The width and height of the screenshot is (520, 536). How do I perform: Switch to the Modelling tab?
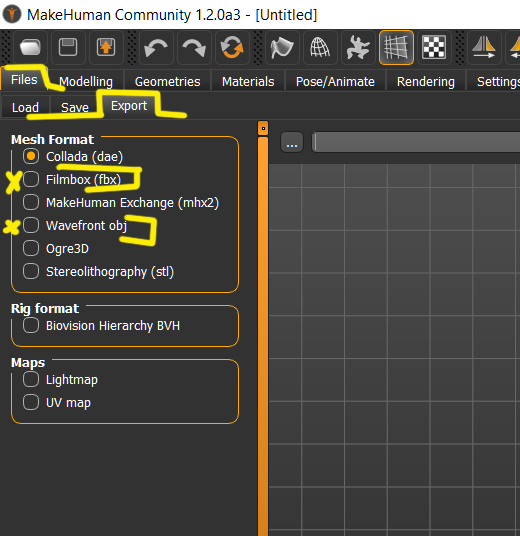[86, 81]
